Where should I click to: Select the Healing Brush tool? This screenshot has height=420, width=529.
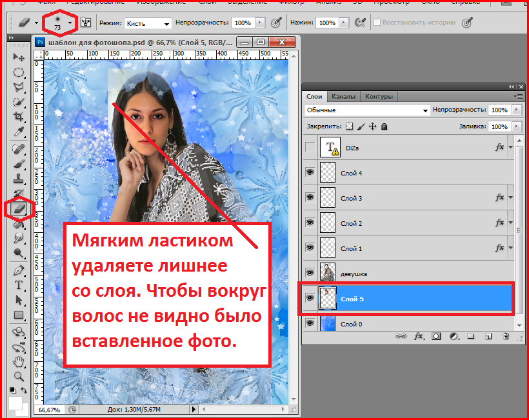click(x=19, y=148)
